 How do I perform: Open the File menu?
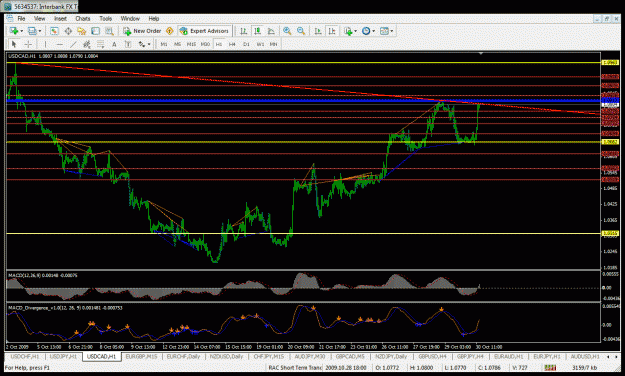coord(21,18)
